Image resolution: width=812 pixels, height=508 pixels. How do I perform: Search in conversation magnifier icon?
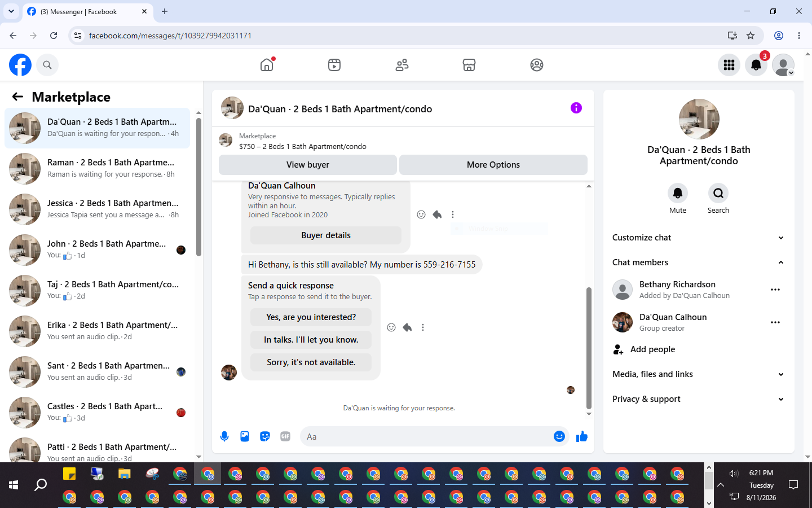(x=718, y=193)
